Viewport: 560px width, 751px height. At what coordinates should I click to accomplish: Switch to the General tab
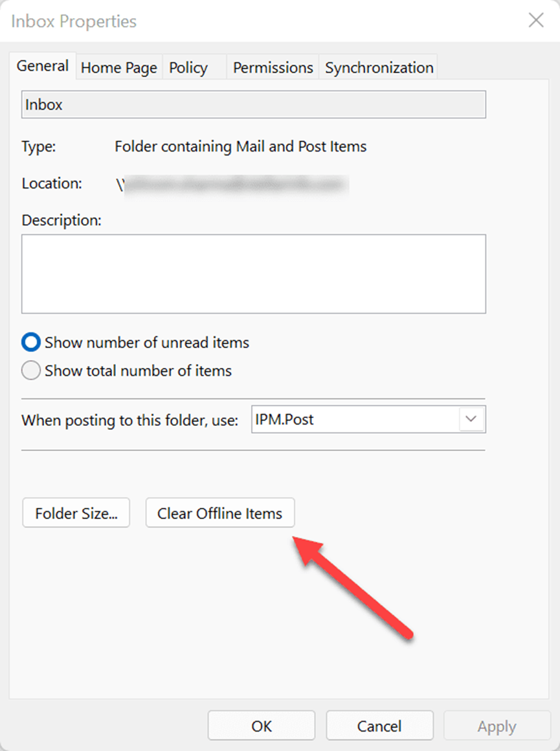(43, 66)
